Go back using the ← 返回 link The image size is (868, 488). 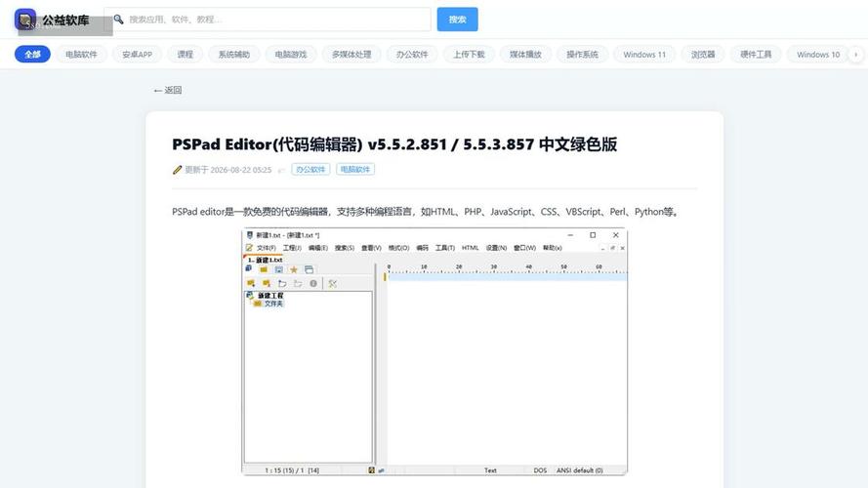click(168, 90)
